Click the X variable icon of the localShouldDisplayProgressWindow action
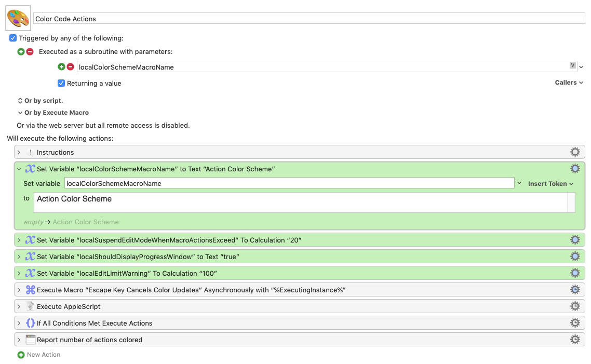 click(x=30, y=257)
